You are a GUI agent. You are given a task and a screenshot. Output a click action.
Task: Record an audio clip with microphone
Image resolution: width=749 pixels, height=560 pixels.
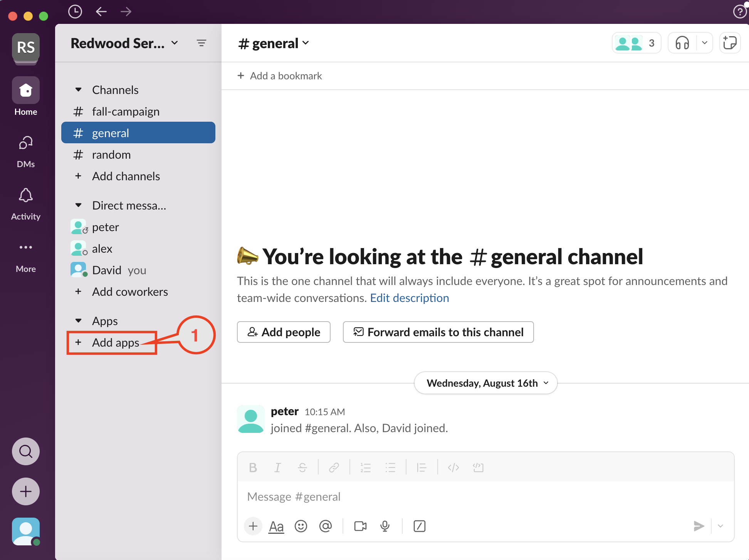(x=385, y=526)
